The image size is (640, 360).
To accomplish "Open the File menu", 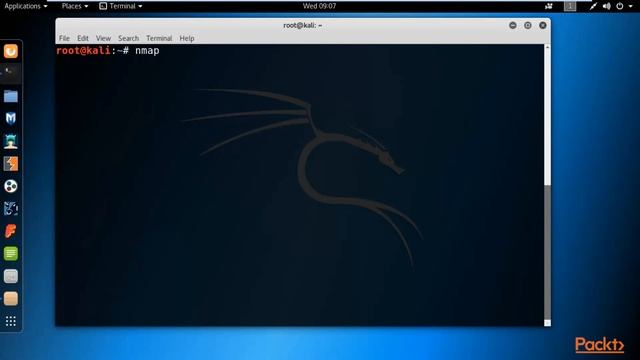I will coord(64,38).
